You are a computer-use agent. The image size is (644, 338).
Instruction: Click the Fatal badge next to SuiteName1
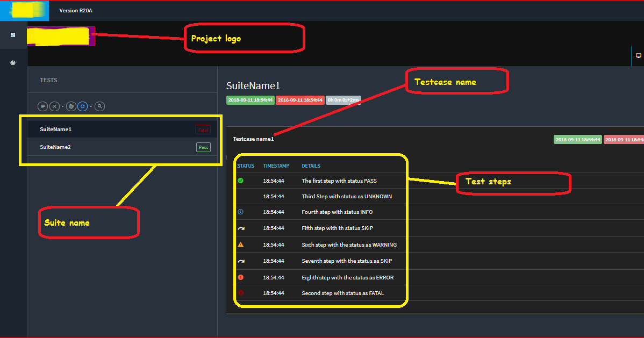click(203, 129)
